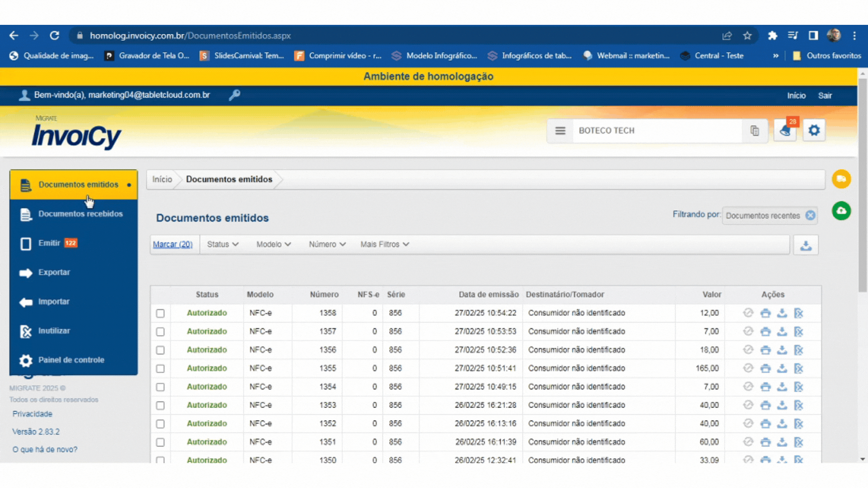Click the Marcar (20) link

[173, 244]
